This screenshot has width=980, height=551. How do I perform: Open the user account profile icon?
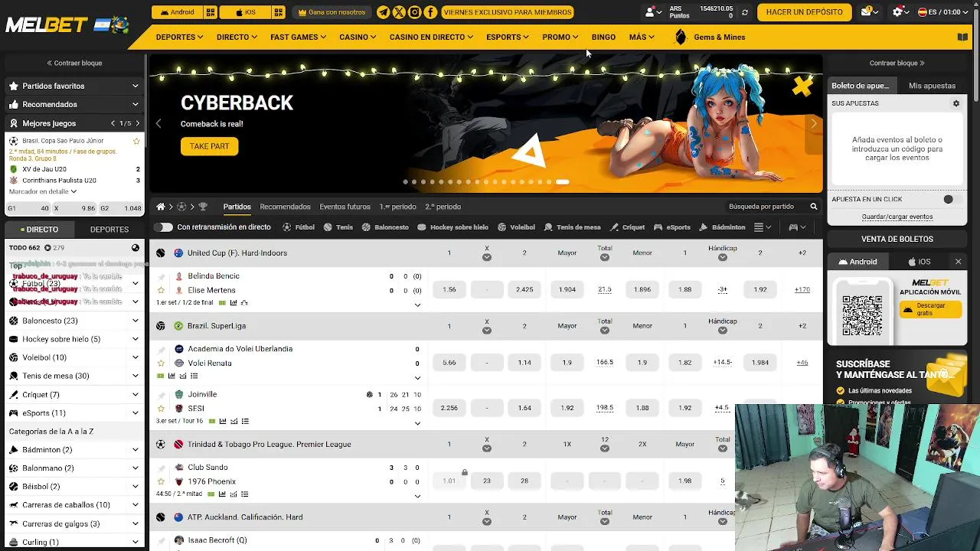coord(653,12)
